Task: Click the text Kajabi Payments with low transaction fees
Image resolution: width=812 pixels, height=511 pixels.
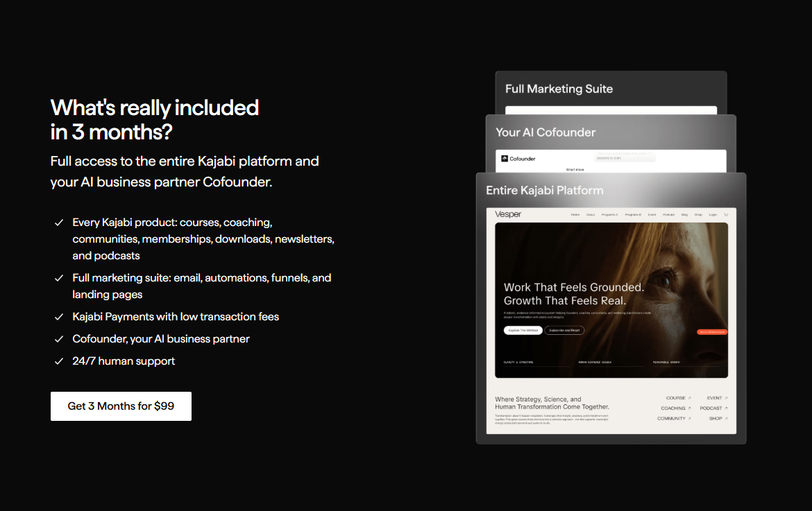Action: [176, 317]
